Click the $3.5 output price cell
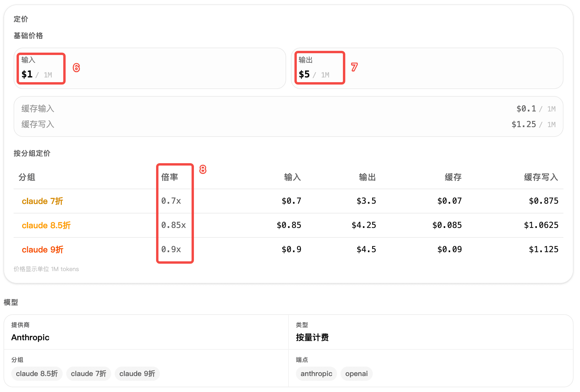580x392 pixels. 366,201
